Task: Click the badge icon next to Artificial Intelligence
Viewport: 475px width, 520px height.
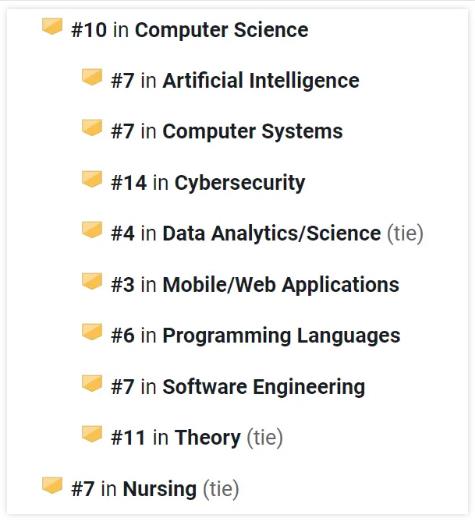Action: tap(92, 77)
